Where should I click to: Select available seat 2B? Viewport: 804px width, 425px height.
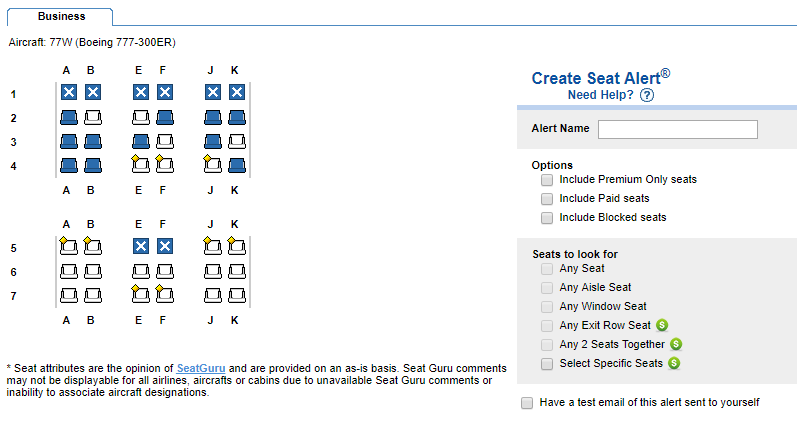(93, 117)
